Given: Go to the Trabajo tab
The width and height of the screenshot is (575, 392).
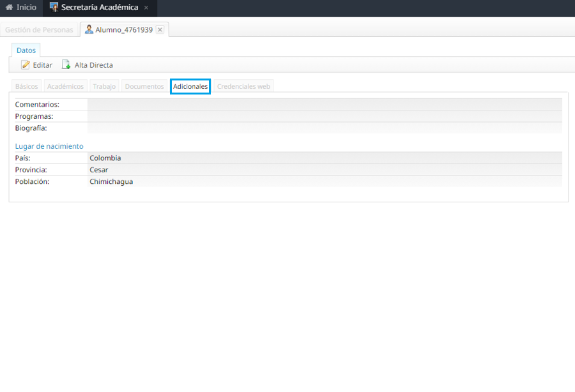Looking at the screenshot, I should tap(104, 86).
